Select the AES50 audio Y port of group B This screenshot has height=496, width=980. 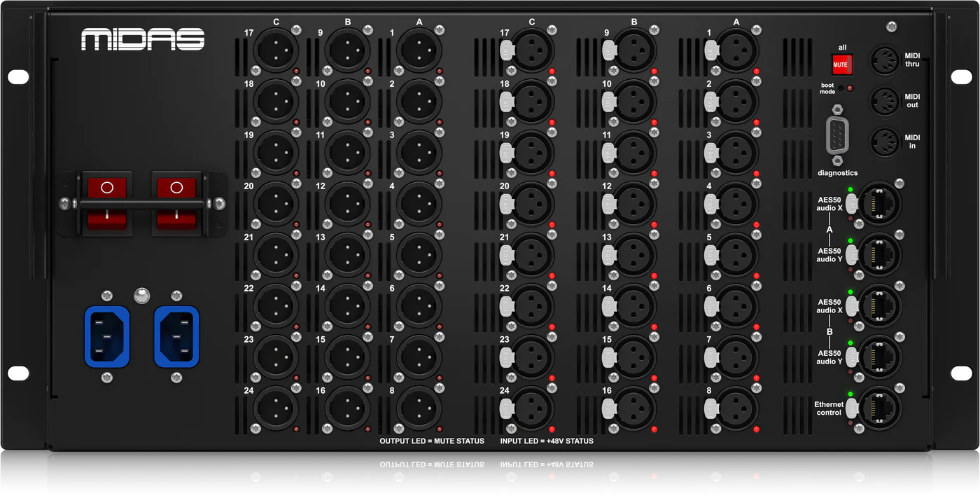pos(880,357)
